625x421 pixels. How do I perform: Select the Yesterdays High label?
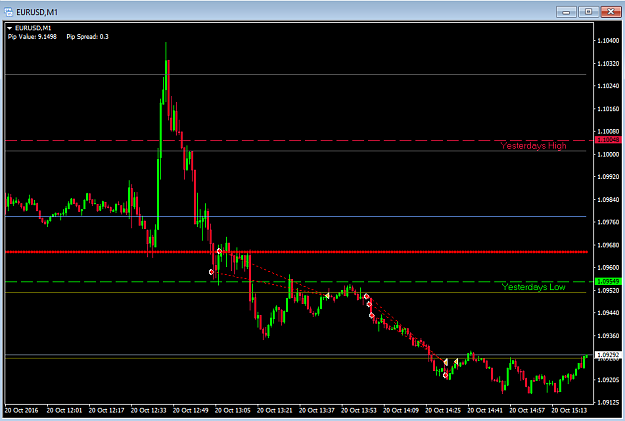click(533, 146)
